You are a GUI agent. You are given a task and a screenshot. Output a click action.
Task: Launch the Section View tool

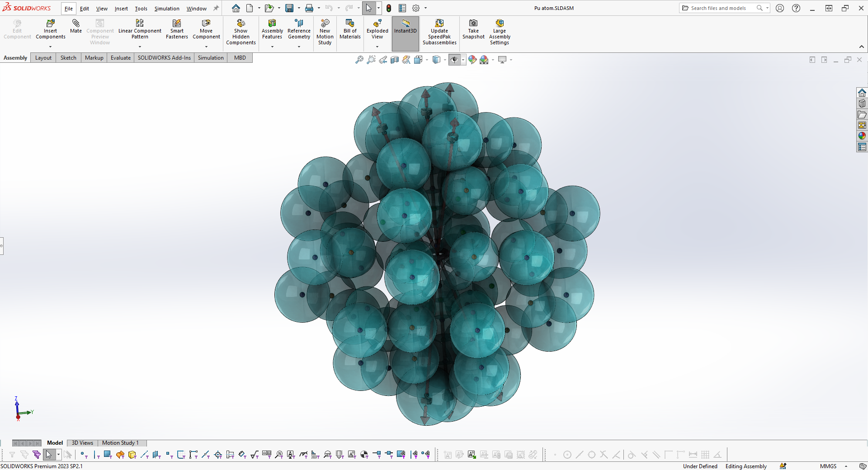click(394, 59)
